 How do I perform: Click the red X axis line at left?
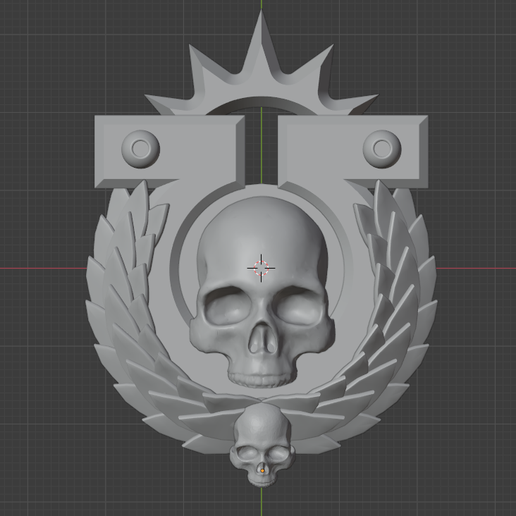coord(43,268)
